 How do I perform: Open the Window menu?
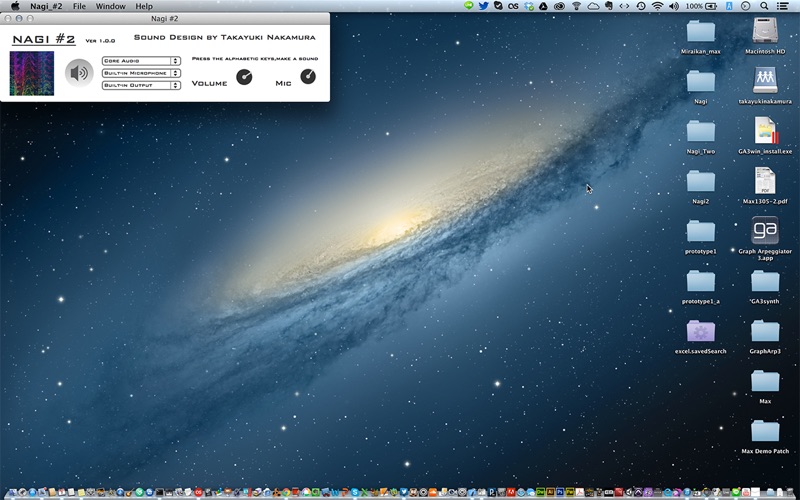click(111, 6)
